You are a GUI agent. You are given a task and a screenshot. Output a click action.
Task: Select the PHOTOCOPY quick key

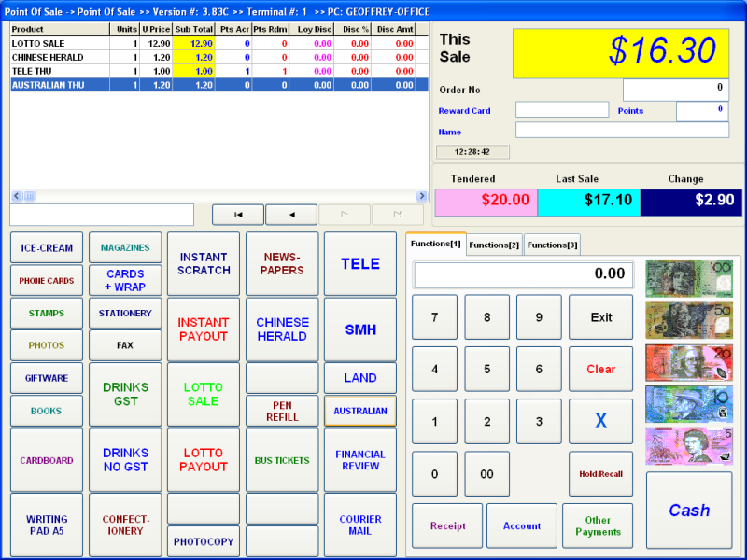coord(204,541)
